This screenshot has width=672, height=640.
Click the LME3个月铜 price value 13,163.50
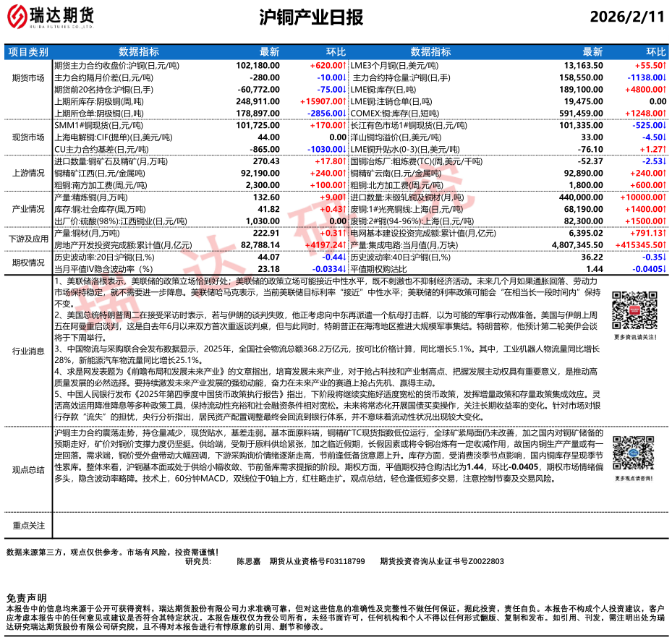tap(583, 65)
